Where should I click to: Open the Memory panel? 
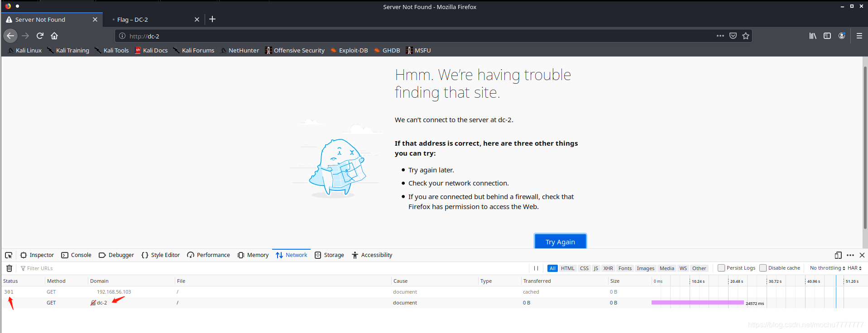[253, 255]
